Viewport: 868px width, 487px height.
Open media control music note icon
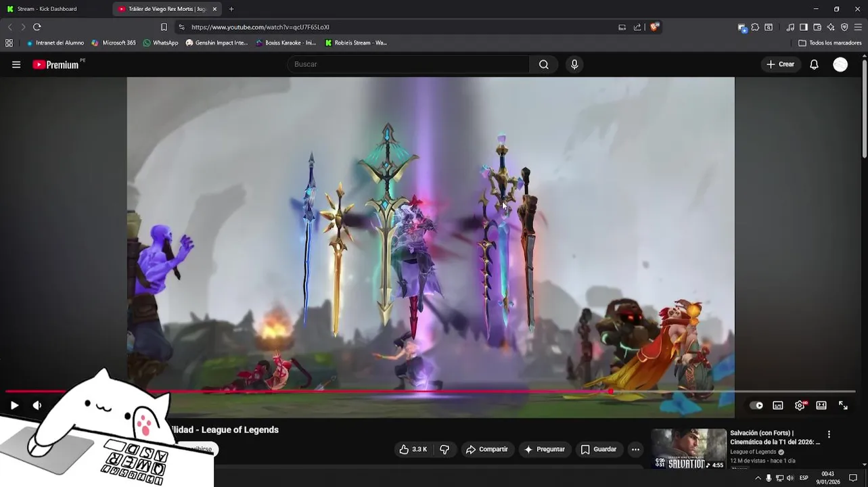click(790, 27)
